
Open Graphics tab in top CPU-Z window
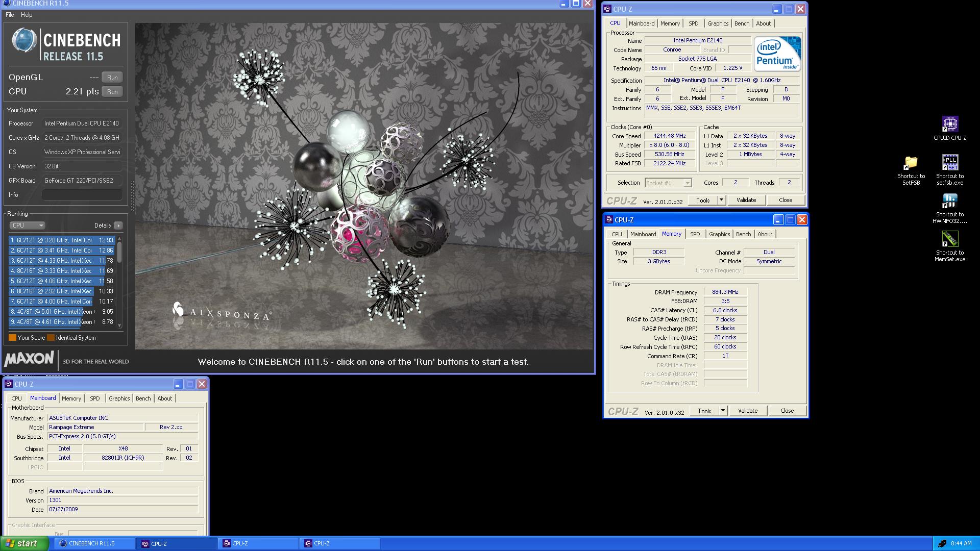[x=718, y=23]
